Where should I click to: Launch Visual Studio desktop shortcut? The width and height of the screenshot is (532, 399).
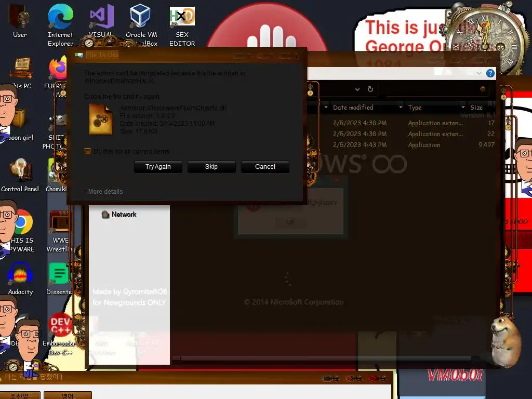pos(101,20)
